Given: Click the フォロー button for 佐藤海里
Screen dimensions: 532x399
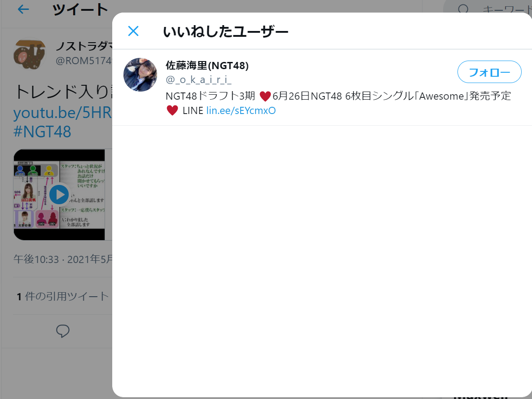Looking at the screenshot, I should (x=489, y=72).
